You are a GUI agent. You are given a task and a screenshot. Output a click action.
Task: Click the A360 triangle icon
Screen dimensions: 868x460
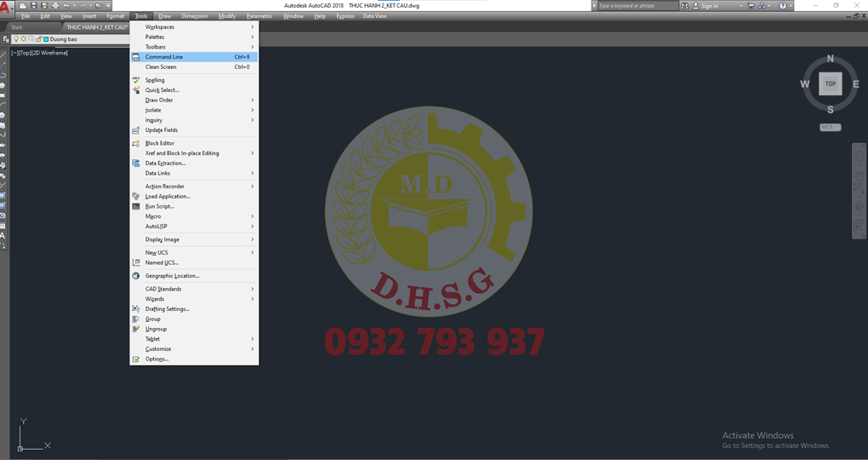click(x=762, y=6)
